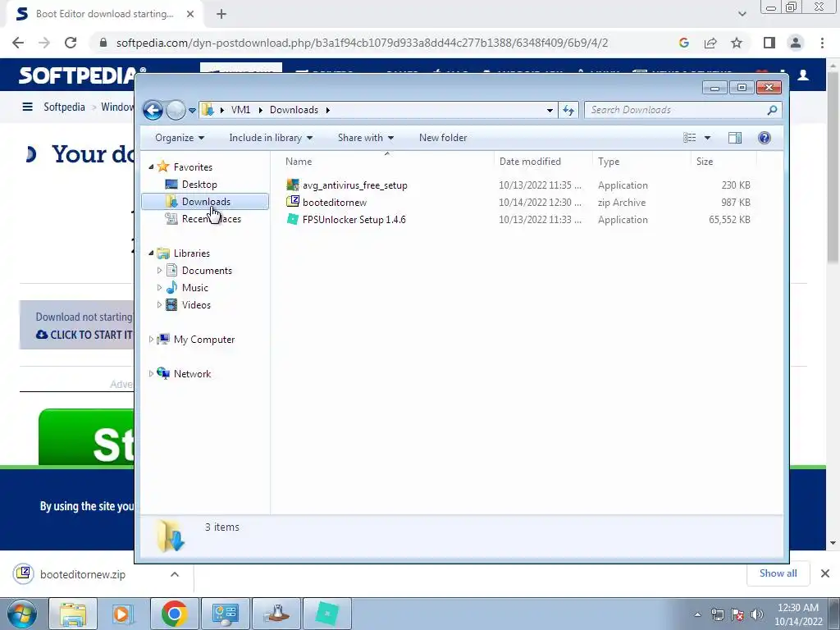Viewport: 840px width, 630px height.
Task: Open the view options dropdown arrow
Action: [x=707, y=138]
